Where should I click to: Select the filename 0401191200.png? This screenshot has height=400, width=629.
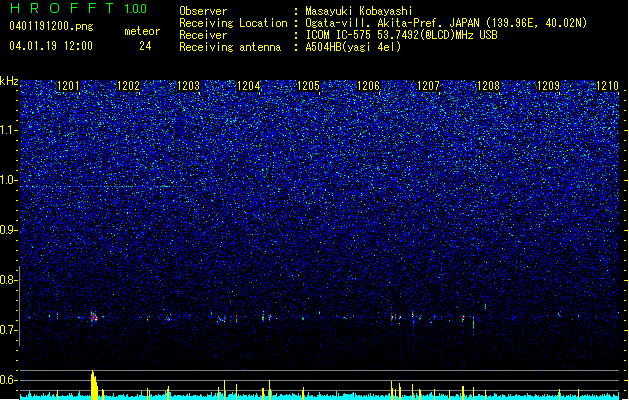click(x=51, y=26)
